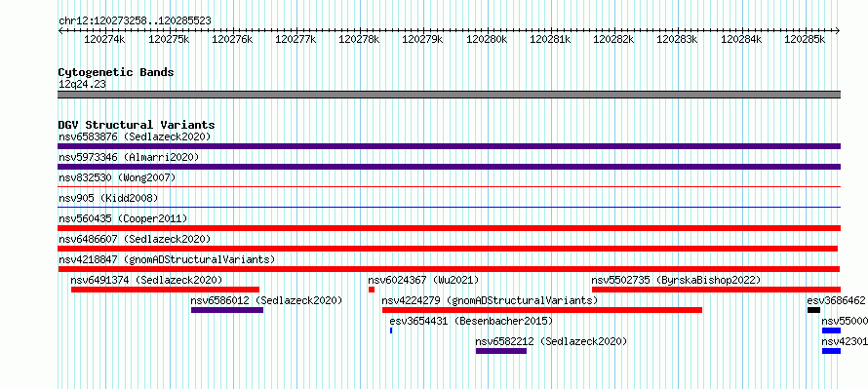Open nsv4218847 gnomADStructuralVariants label
The height and width of the screenshot is (389, 868).
coord(167,259)
